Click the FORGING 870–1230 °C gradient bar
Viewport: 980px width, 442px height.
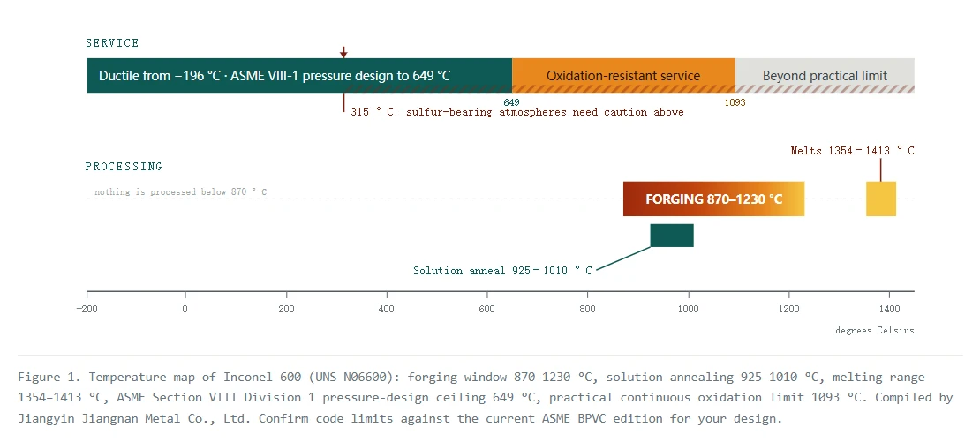(713, 199)
